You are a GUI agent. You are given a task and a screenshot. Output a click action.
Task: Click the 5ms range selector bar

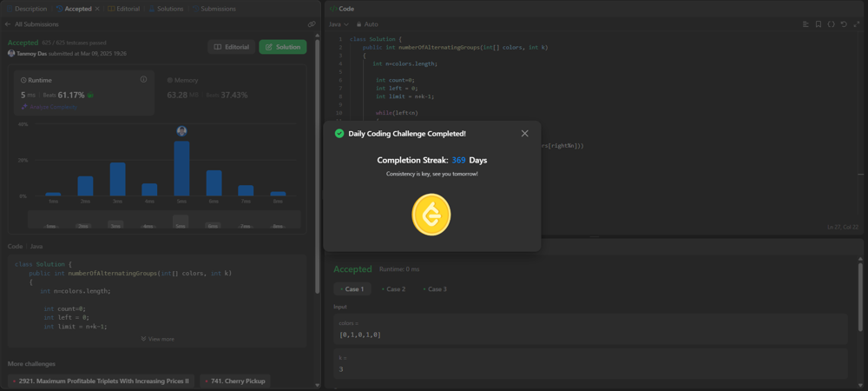coord(181,222)
